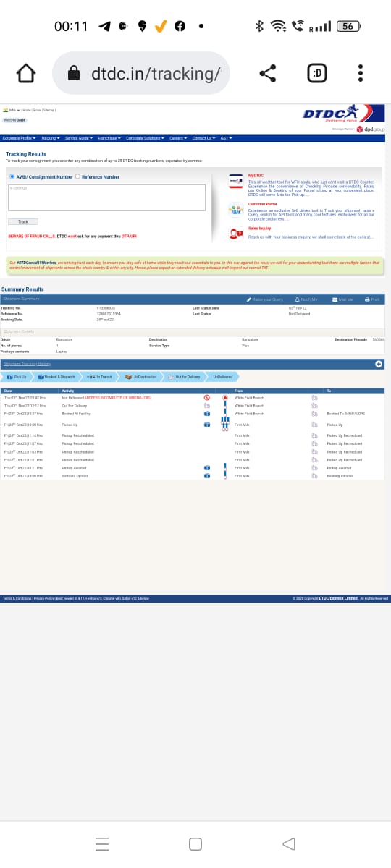Open the Careers menu

[x=179, y=138]
